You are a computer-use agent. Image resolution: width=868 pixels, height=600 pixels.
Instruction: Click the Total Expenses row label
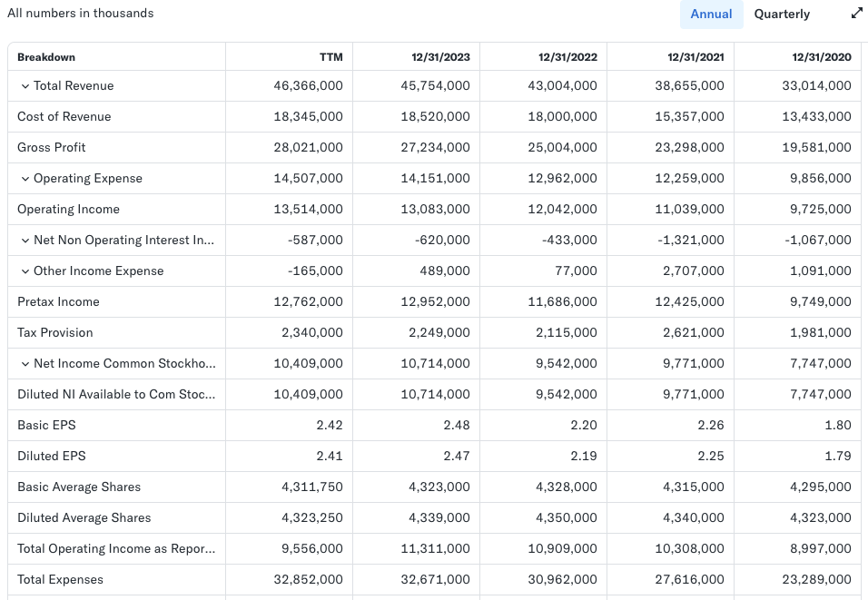click(60, 579)
